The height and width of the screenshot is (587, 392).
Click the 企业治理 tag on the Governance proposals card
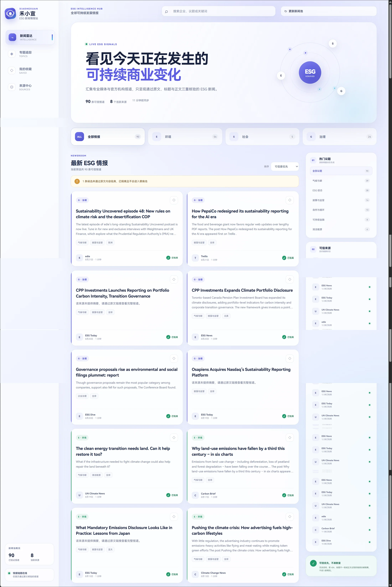click(82, 396)
